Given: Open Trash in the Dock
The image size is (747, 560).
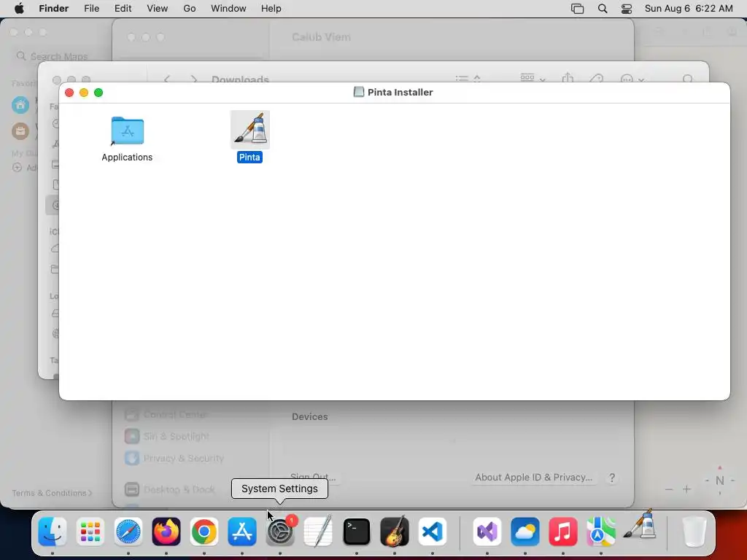Looking at the screenshot, I should [x=694, y=532].
